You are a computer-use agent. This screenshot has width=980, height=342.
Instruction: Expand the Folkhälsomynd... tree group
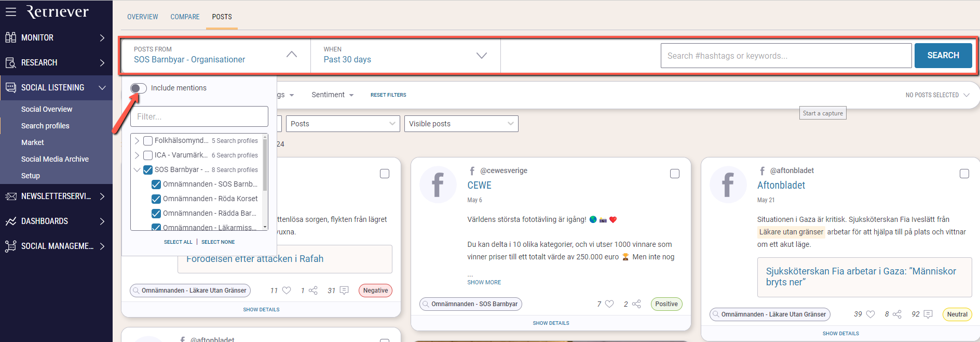[137, 140]
